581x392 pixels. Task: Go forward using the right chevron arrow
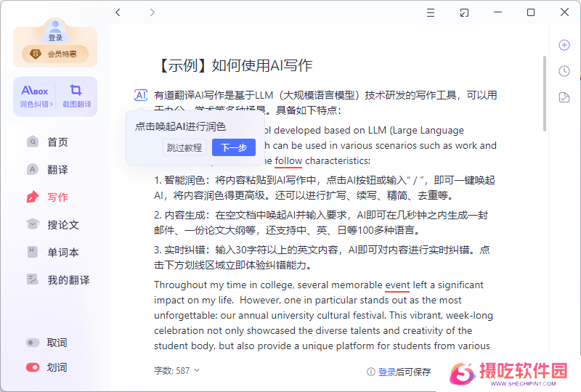coord(152,12)
